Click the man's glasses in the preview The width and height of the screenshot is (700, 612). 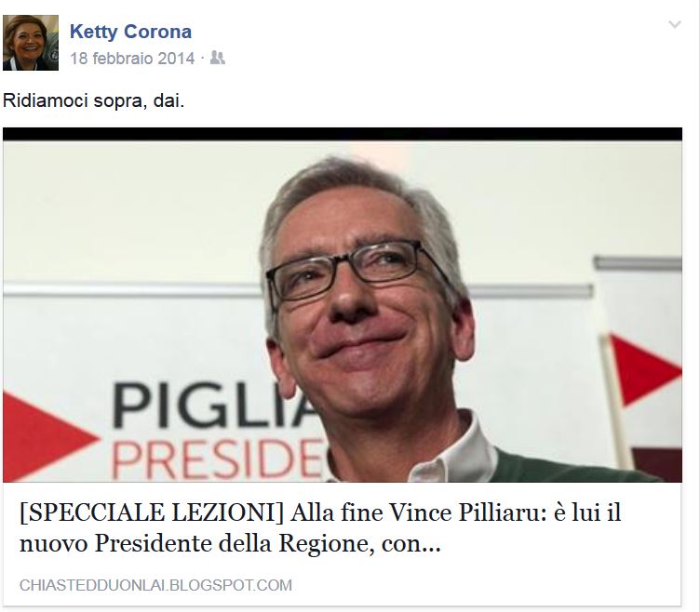[x=353, y=271]
